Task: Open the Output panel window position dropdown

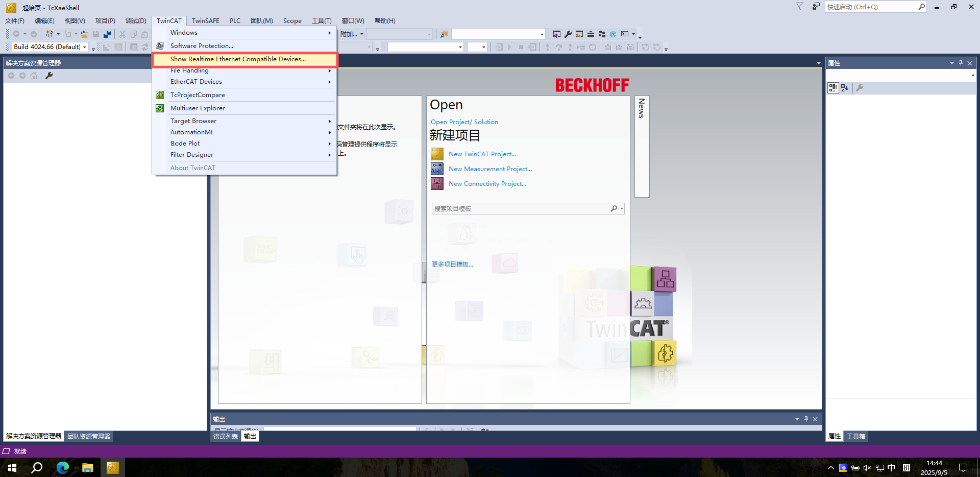Action: [x=797, y=419]
